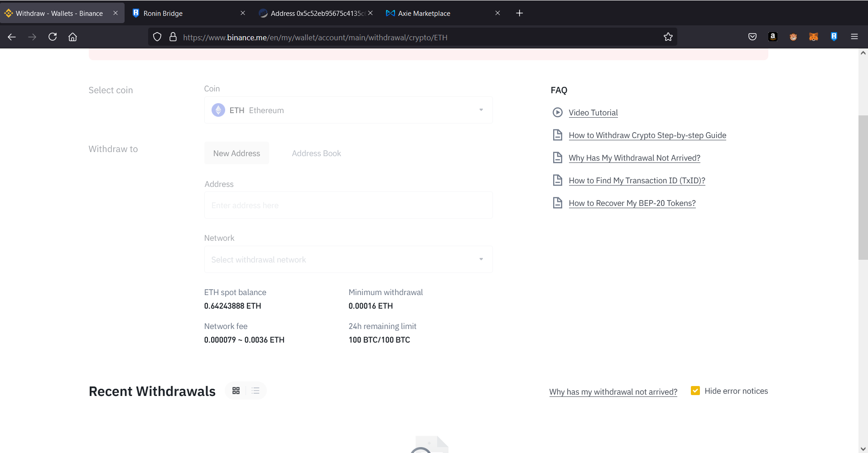This screenshot has height=453, width=868.
Task: Click document icon beside BEP-20 Tokens
Action: point(558,203)
